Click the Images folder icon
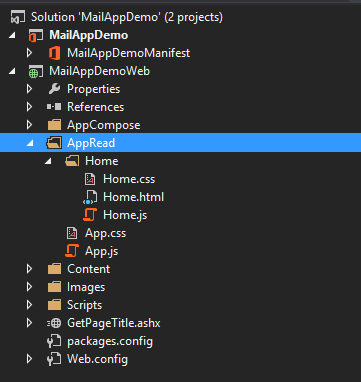The height and width of the screenshot is (382, 361). 54,287
